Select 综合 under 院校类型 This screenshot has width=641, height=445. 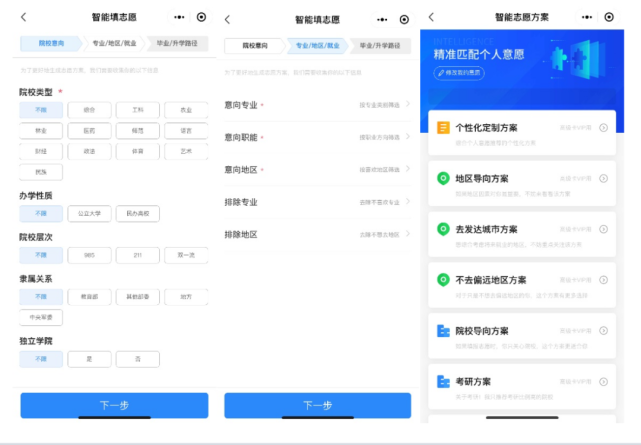89,110
